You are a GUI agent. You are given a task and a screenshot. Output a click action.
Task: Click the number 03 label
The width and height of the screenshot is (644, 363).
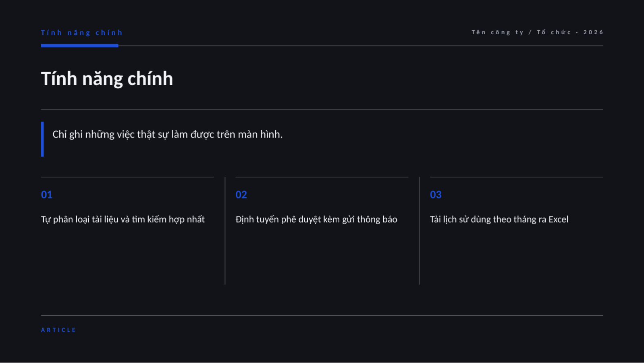click(436, 195)
